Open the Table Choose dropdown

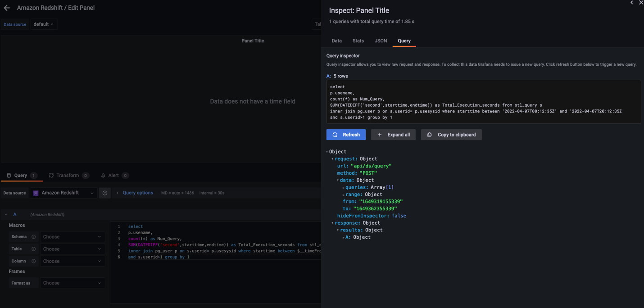click(73, 249)
